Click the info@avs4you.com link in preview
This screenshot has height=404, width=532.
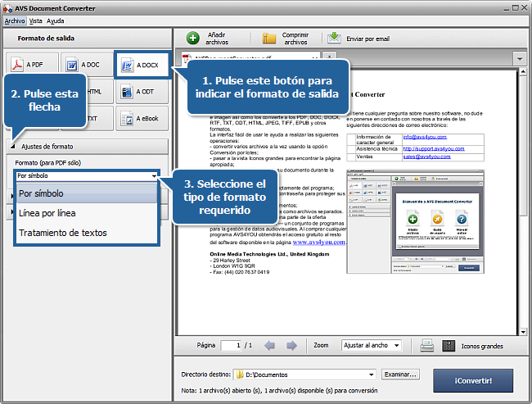425,137
